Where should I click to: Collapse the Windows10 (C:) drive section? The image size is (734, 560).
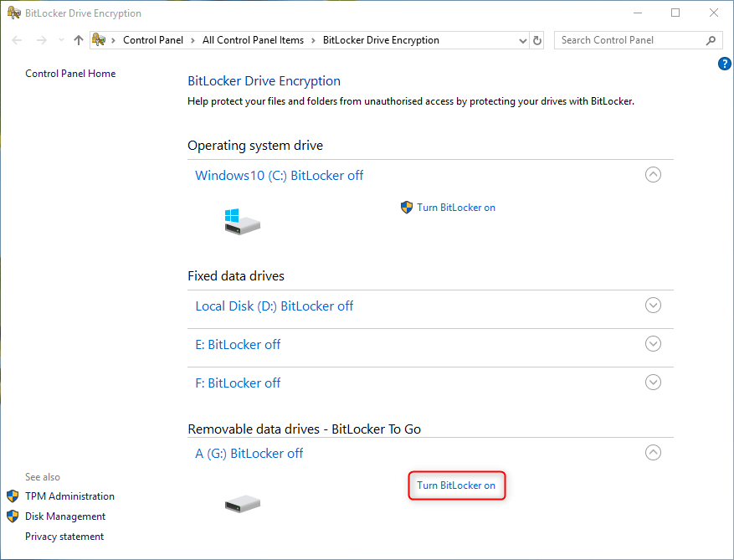tap(654, 175)
